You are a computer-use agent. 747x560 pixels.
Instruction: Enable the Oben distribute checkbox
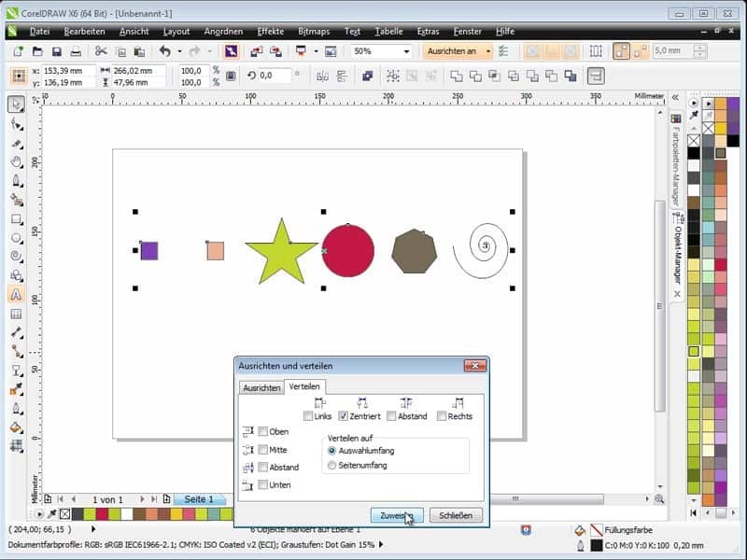click(x=262, y=432)
